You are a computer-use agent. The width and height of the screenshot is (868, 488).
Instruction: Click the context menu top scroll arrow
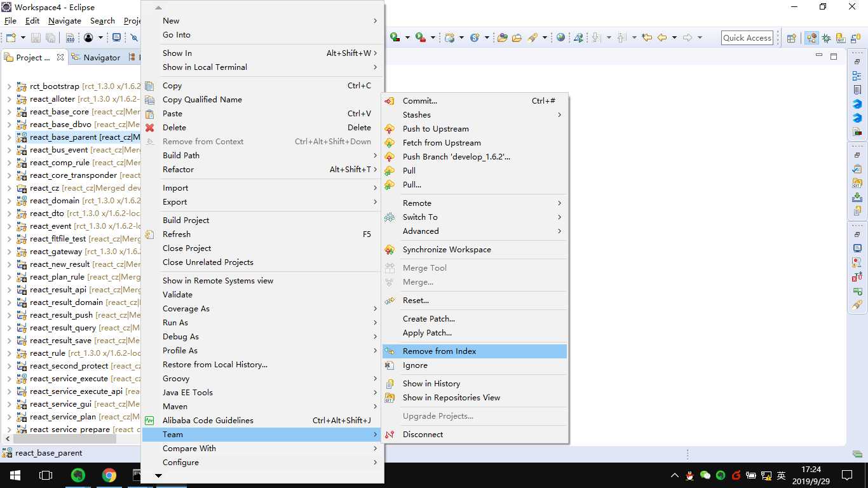pyautogui.click(x=159, y=7)
